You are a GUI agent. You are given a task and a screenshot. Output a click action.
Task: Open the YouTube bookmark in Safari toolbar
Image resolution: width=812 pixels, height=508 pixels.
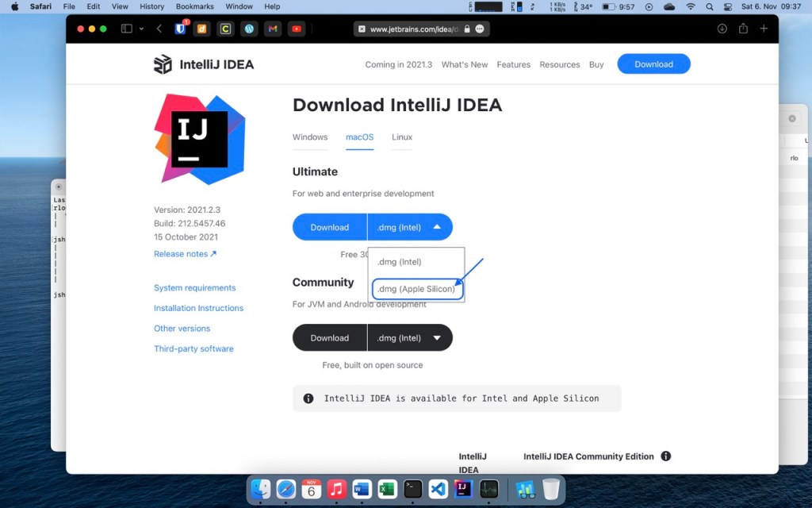click(x=296, y=29)
